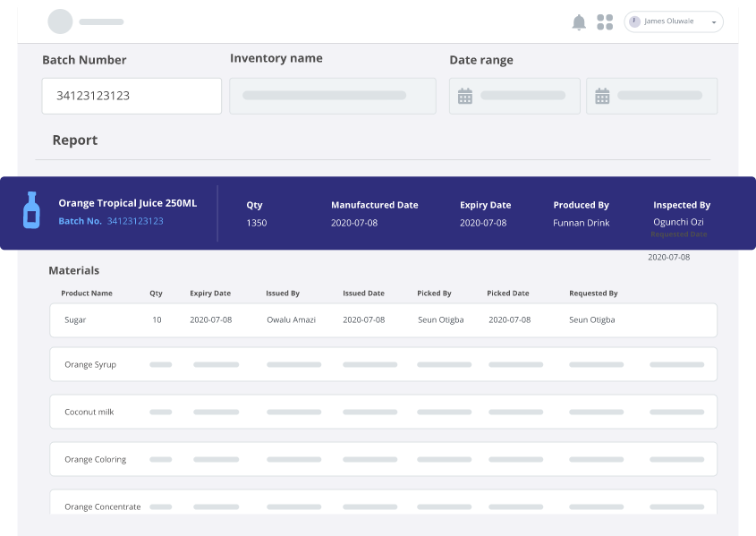Open James Oluwale user dropdown
Image resolution: width=756 pixels, height=536 pixels.
[x=673, y=21]
